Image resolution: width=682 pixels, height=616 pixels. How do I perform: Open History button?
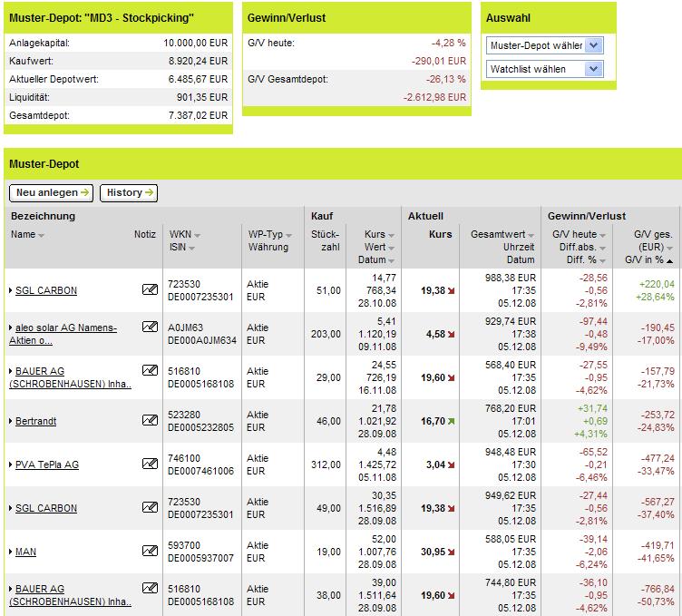[129, 192]
